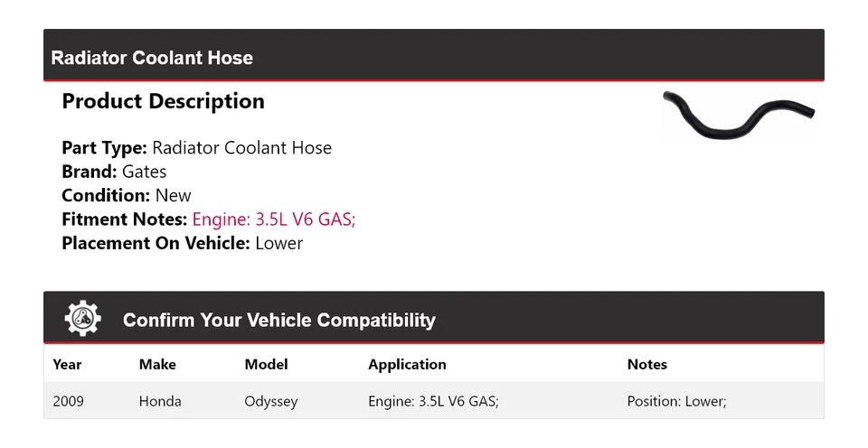Select the Odyssey model cell
Screen dimensions: 868x448
270,401
